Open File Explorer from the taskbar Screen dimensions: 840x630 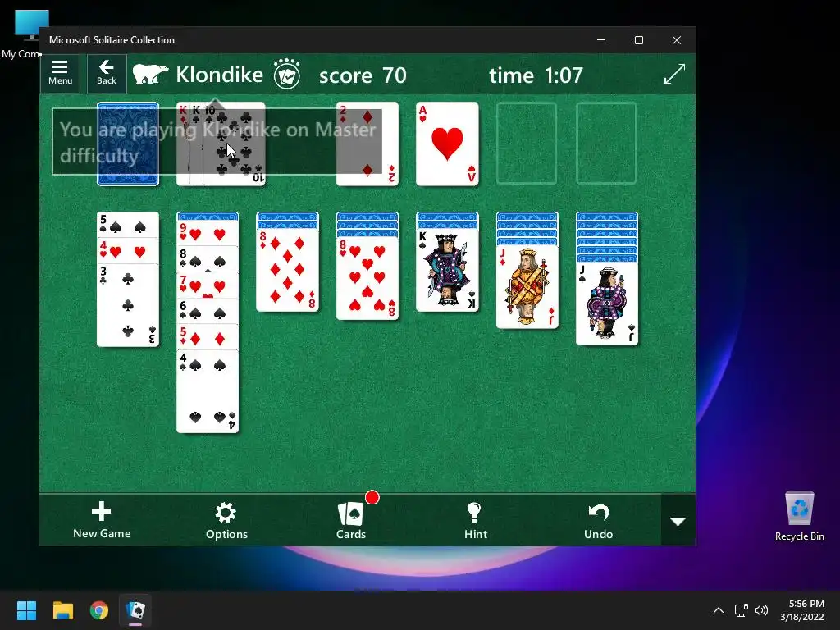tap(62, 610)
